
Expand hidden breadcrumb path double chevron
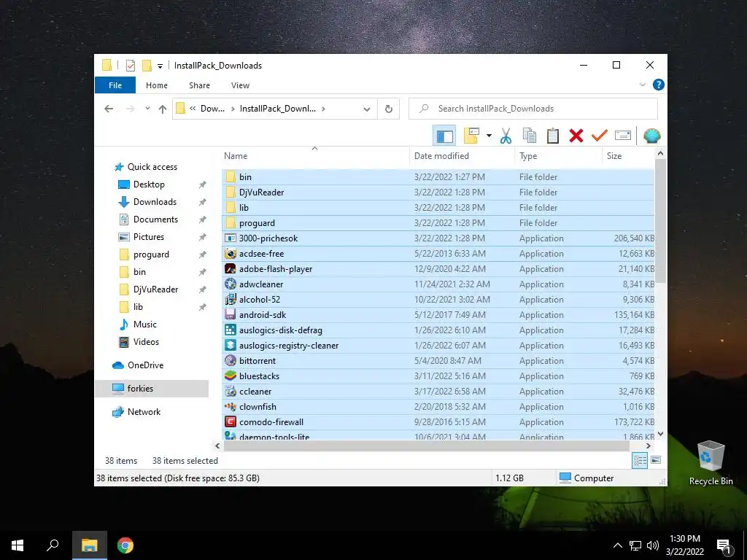click(x=193, y=109)
